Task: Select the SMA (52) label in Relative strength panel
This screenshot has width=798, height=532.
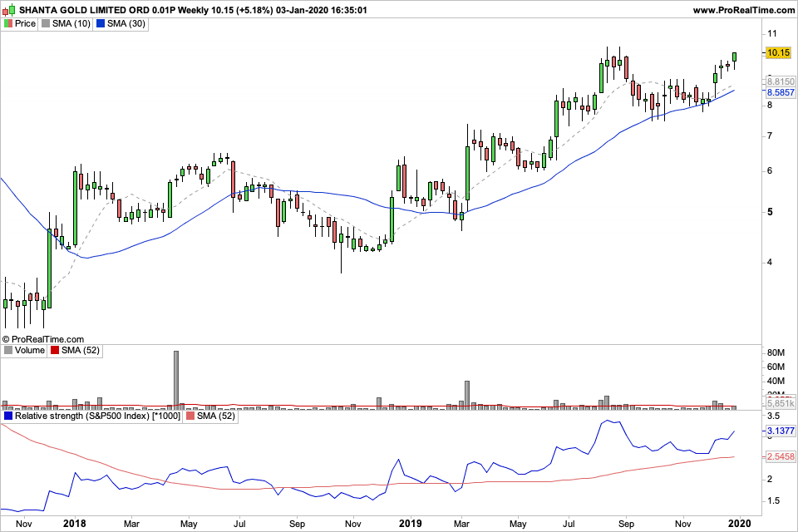Action: coord(216,416)
